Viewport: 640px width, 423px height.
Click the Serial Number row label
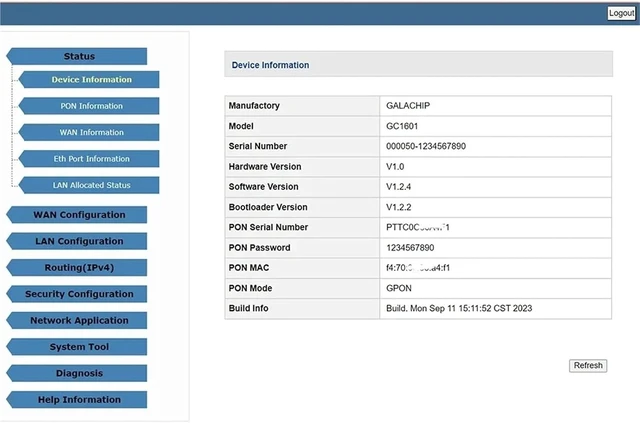pos(258,146)
